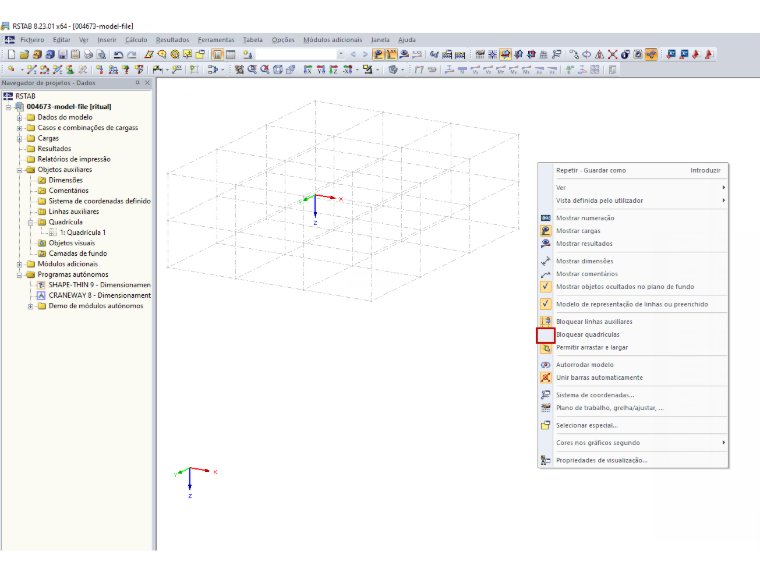The height and width of the screenshot is (570, 760).
Task: Expand Demo de módulos autónomos
Action: (x=30, y=306)
